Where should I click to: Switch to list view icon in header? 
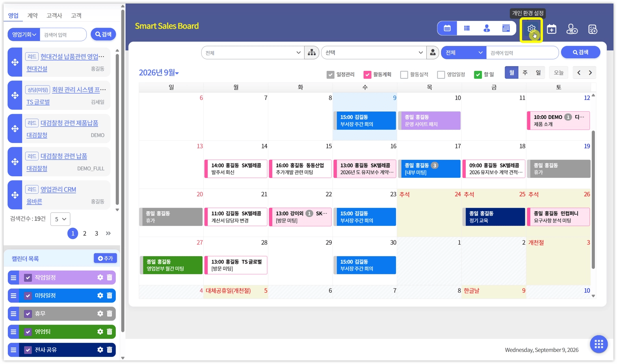tap(467, 28)
